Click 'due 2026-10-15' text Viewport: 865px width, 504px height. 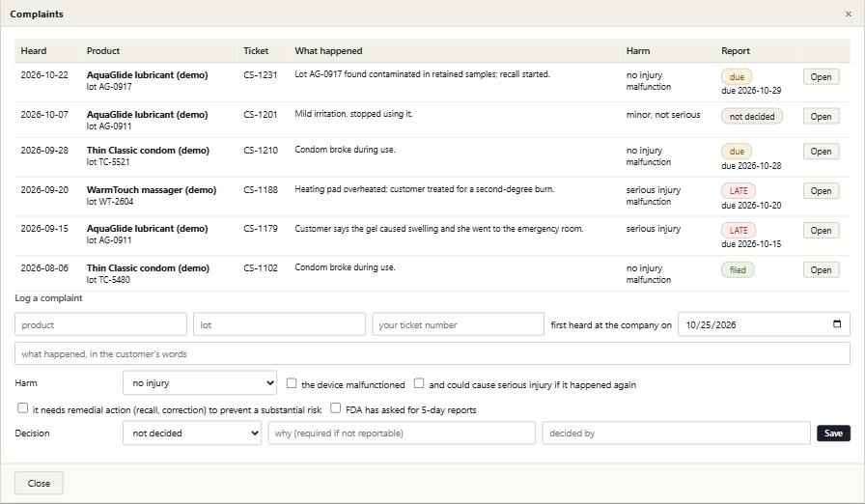tap(751, 243)
